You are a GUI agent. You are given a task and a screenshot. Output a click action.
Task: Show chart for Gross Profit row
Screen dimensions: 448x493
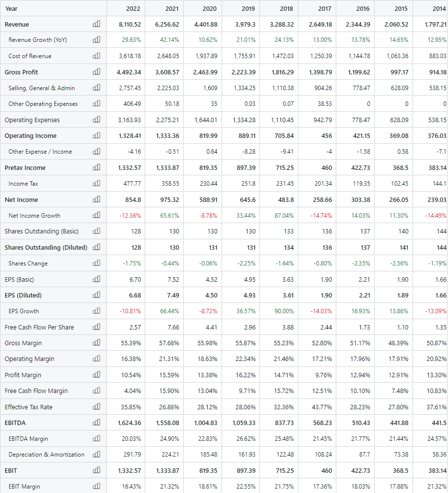click(96, 72)
